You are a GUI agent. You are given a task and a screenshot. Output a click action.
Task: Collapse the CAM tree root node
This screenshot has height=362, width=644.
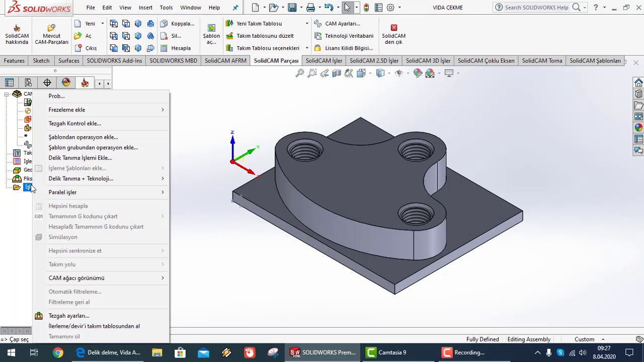click(x=6, y=94)
